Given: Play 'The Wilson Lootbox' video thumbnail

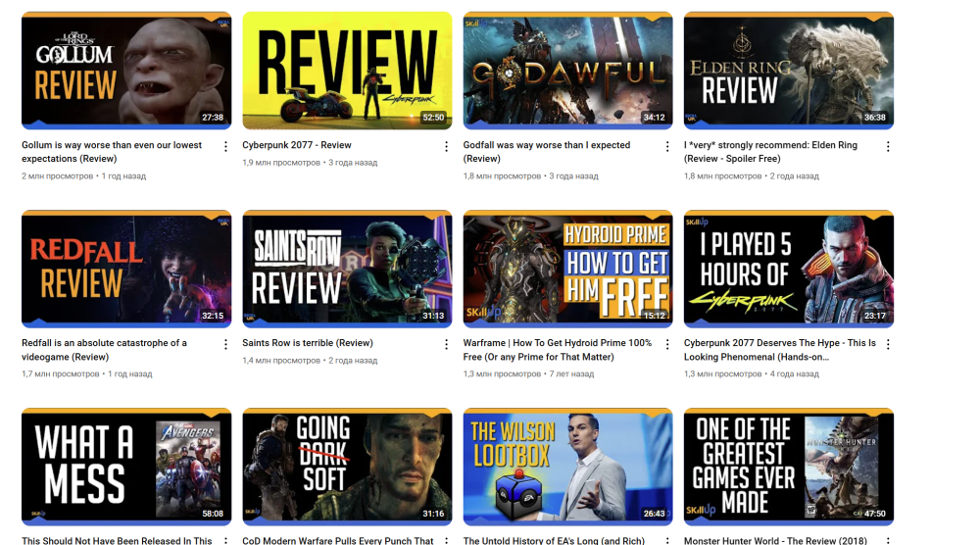Looking at the screenshot, I should [567, 467].
